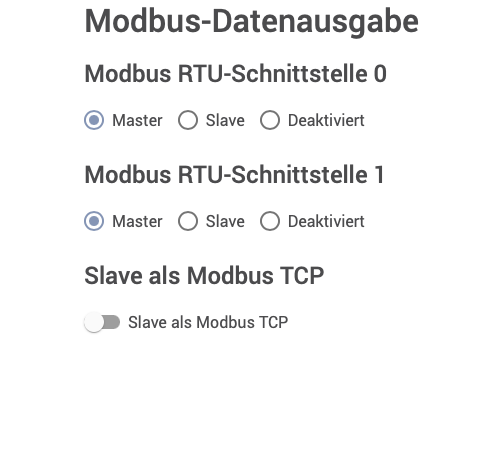Click the Master text label under Schnittstelle 0
486x458 pixels.
(x=137, y=120)
